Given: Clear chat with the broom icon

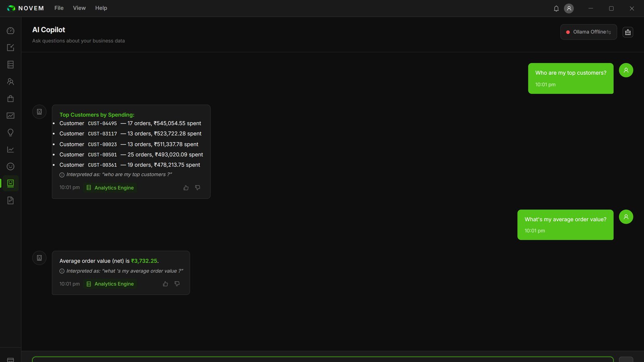Looking at the screenshot, I should [x=628, y=32].
